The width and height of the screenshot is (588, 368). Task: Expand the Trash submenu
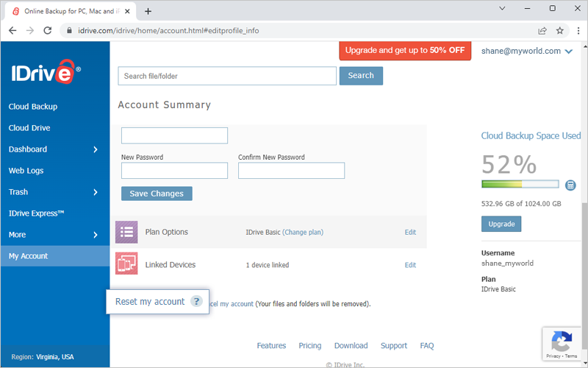click(x=96, y=192)
